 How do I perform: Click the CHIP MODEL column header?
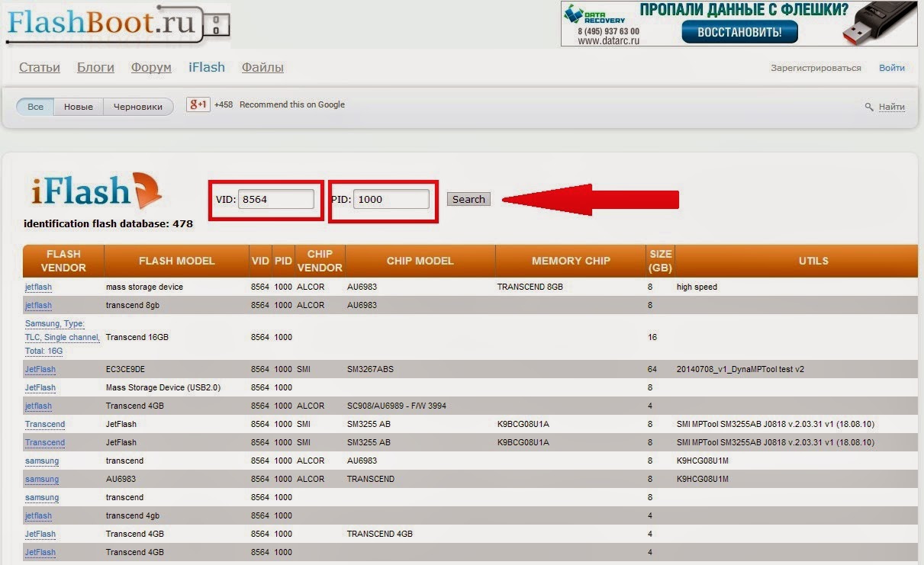[420, 261]
